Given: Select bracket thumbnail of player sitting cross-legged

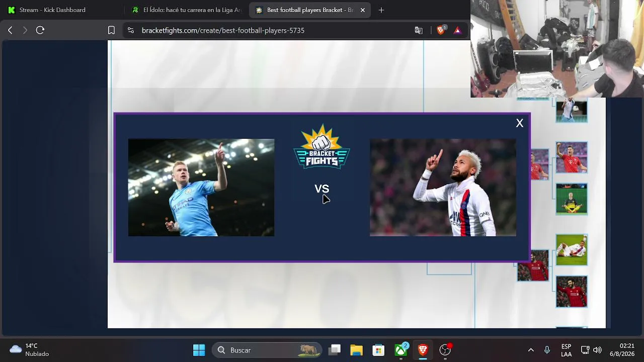Looking at the screenshot, I should pos(572,199).
